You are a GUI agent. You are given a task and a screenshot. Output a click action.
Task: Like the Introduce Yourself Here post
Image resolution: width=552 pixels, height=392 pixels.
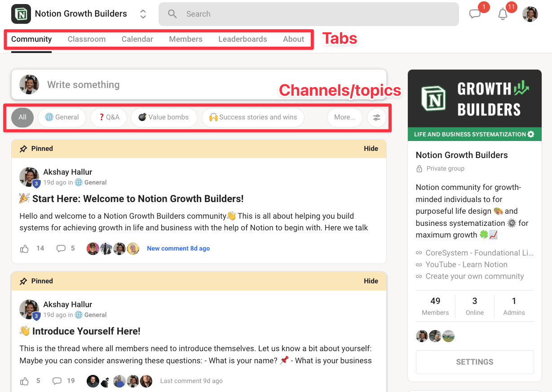[x=25, y=381]
